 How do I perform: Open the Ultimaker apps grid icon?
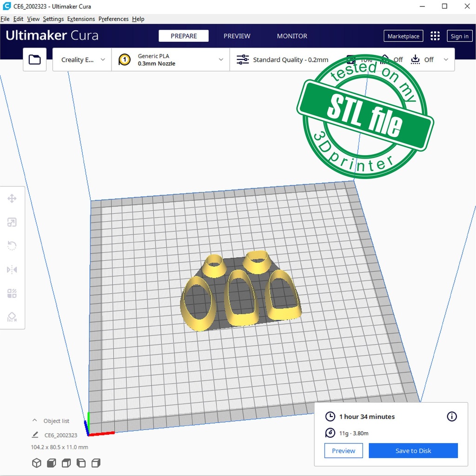click(435, 36)
